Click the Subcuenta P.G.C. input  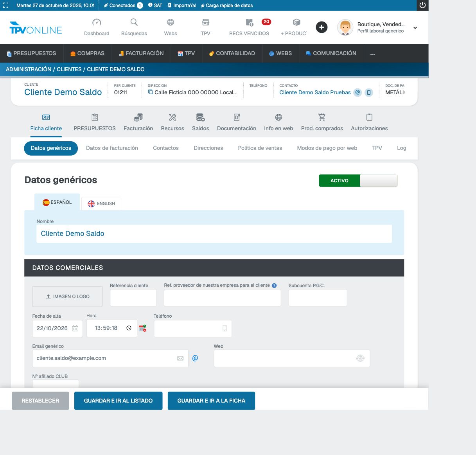(x=318, y=298)
